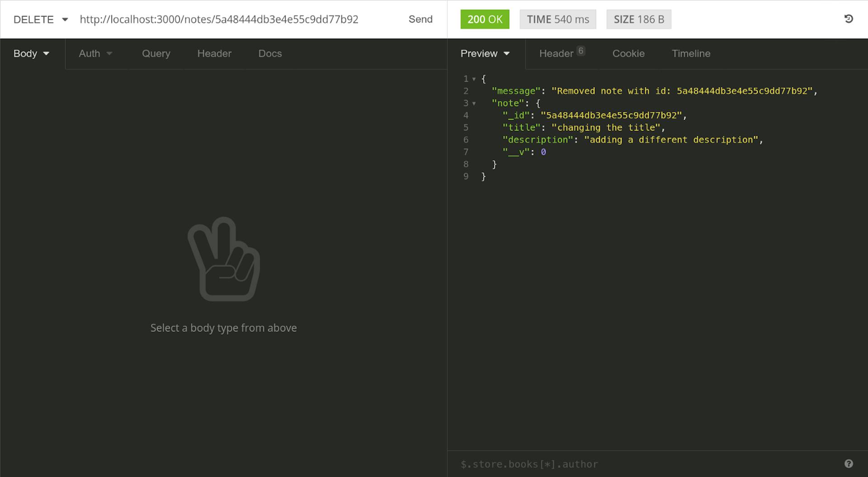Click the peace hand placeholder icon
The image size is (868, 477).
(224, 259)
